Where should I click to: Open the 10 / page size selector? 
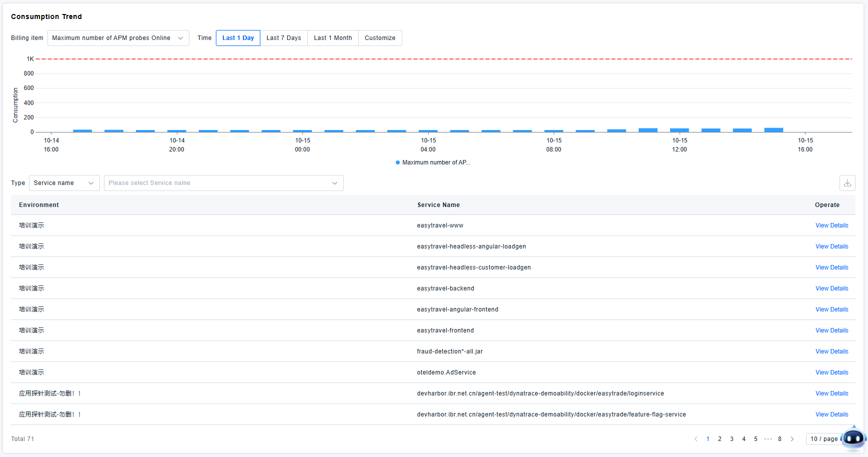coord(824,439)
